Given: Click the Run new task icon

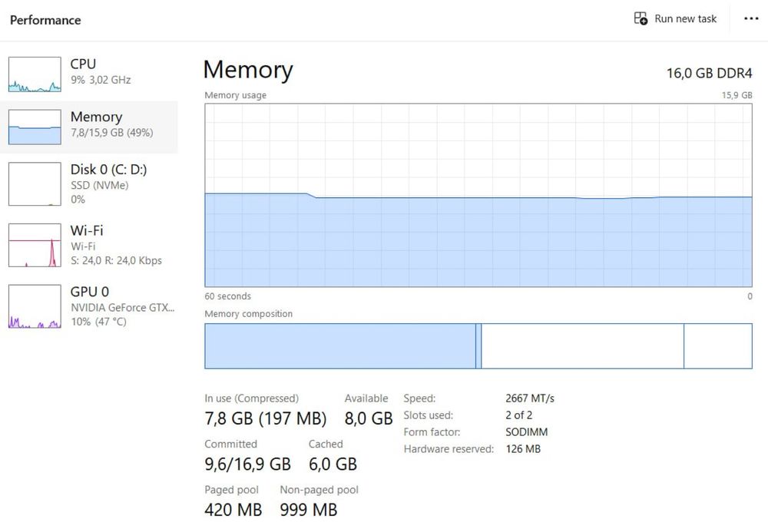Looking at the screenshot, I should point(641,18).
